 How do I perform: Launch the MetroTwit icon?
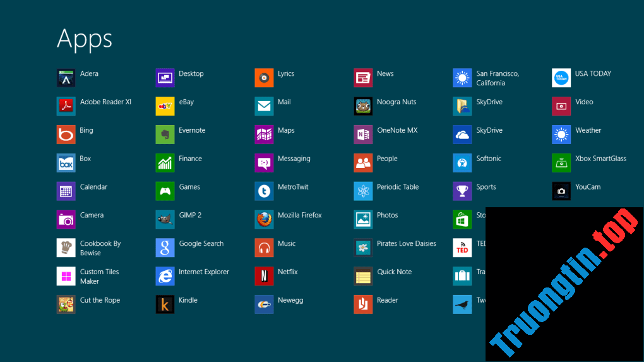[264, 191]
